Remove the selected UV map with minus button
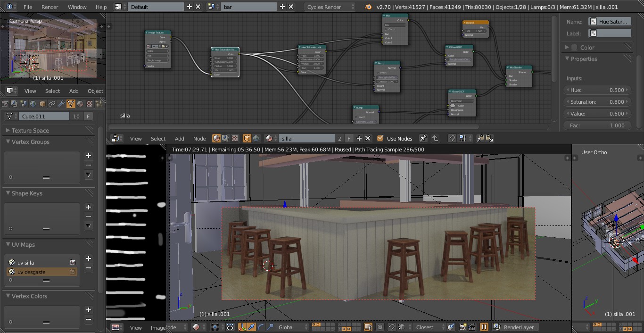The width and height of the screenshot is (644, 333). (88, 268)
